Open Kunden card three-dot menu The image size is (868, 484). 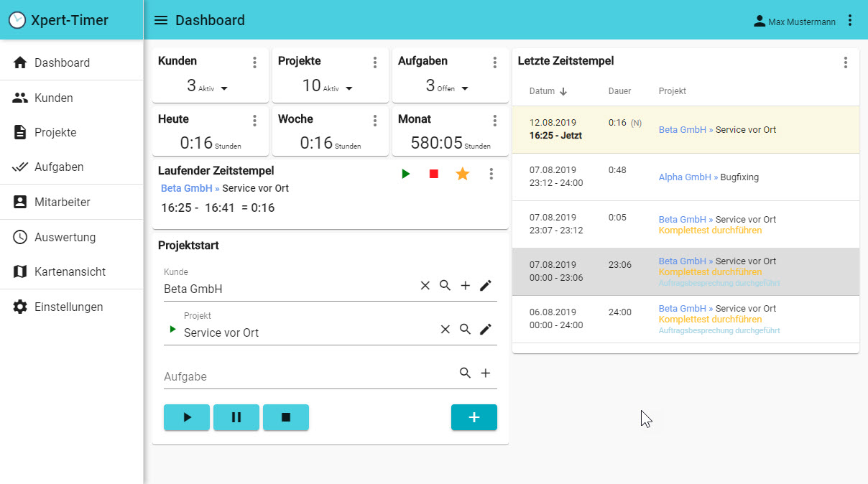(x=254, y=62)
